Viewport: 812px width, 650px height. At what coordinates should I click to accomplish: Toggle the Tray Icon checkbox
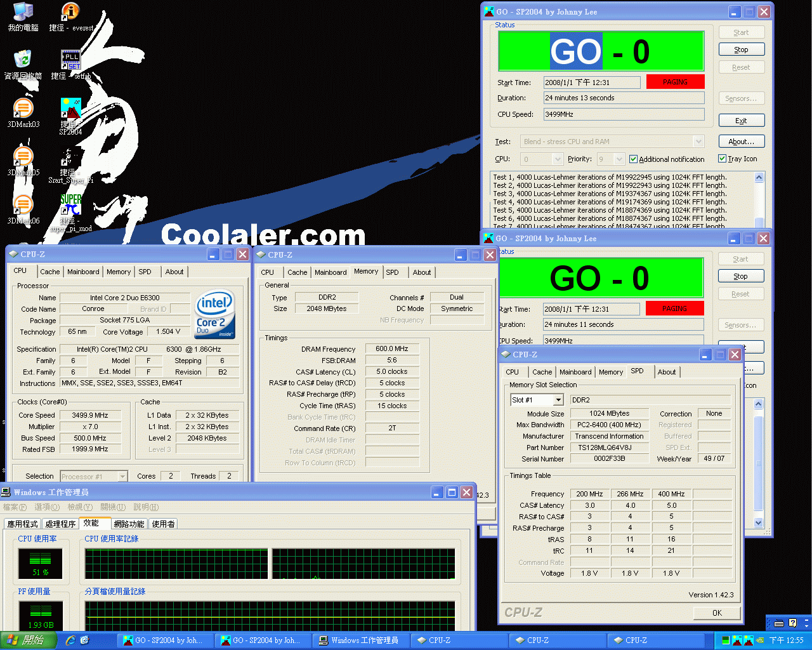pos(722,159)
